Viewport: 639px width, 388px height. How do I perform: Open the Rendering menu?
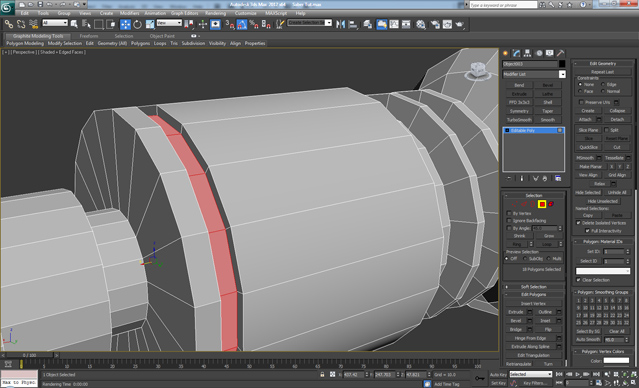(215, 13)
